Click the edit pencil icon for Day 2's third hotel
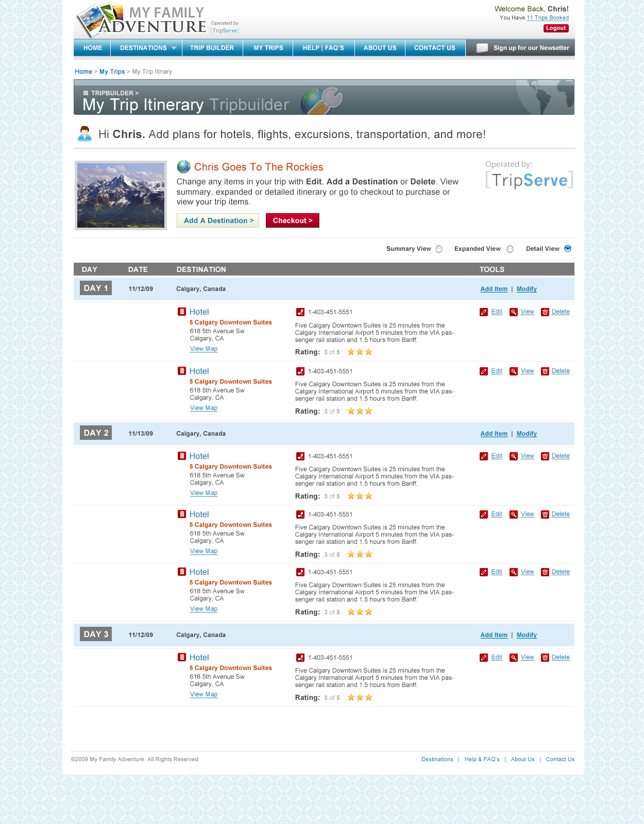The image size is (644, 824). [x=484, y=572]
